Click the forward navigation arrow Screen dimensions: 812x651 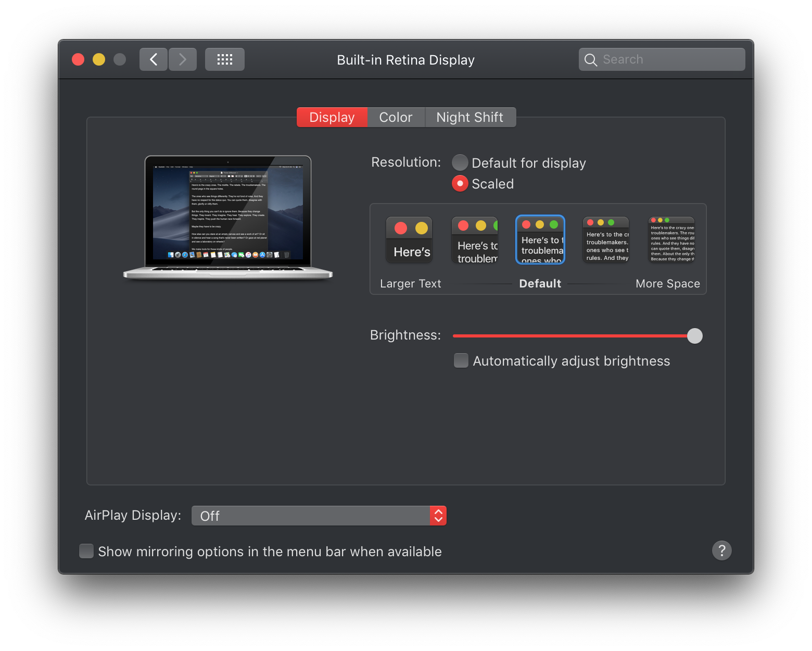(x=182, y=59)
